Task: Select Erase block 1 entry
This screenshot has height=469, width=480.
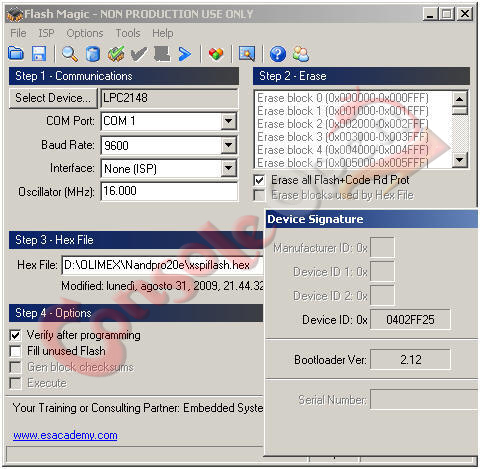Action: coord(343,111)
